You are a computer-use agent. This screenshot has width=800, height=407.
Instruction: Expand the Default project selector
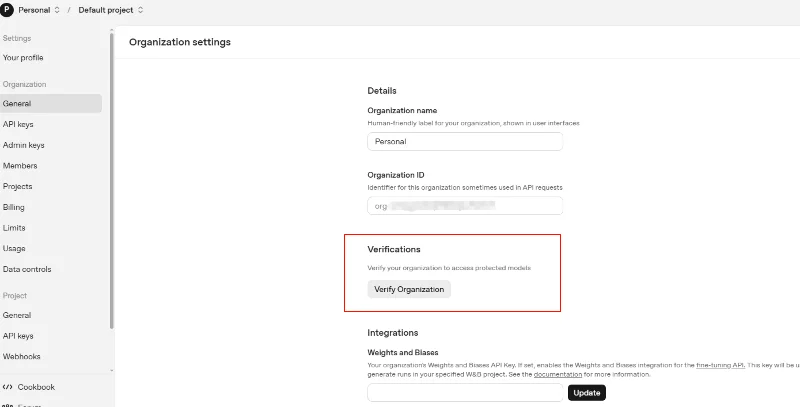(110, 10)
